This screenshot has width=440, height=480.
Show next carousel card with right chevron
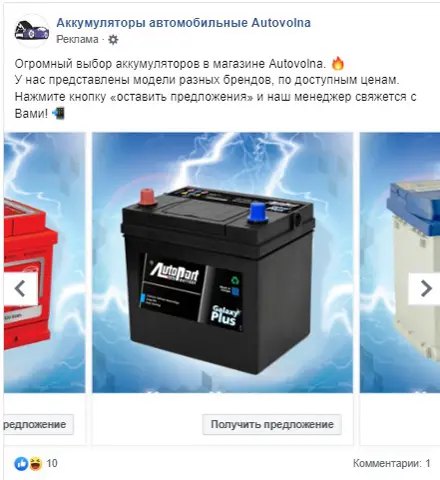click(425, 288)
